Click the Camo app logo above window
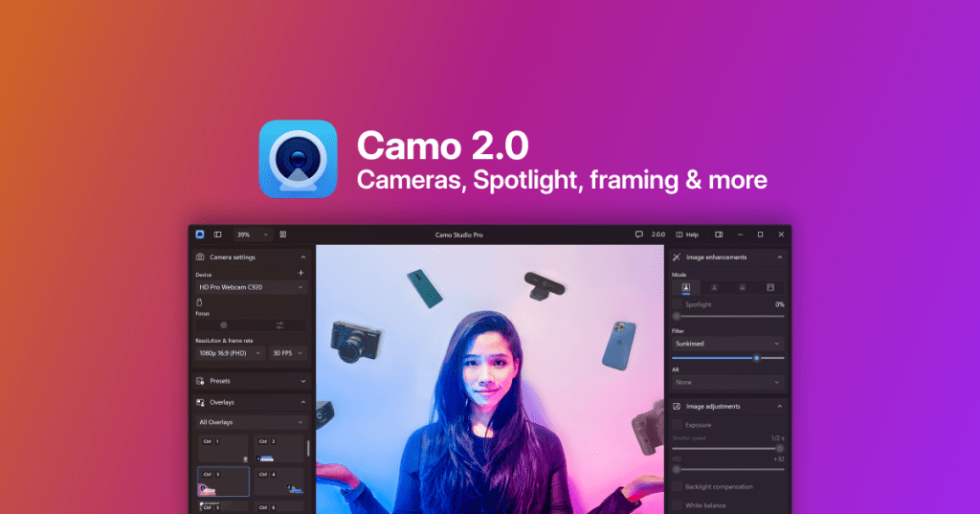The width and height of the screenshot is (980, 514). 299,159
